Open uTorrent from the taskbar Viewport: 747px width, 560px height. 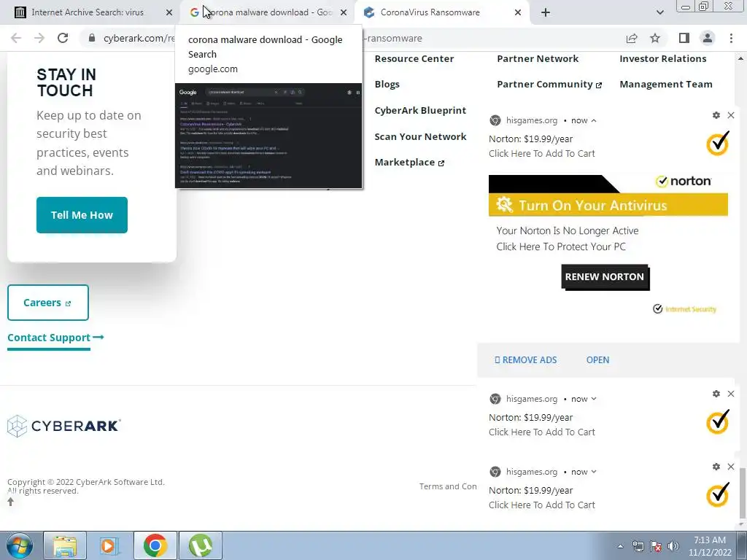tap(201, 545)
